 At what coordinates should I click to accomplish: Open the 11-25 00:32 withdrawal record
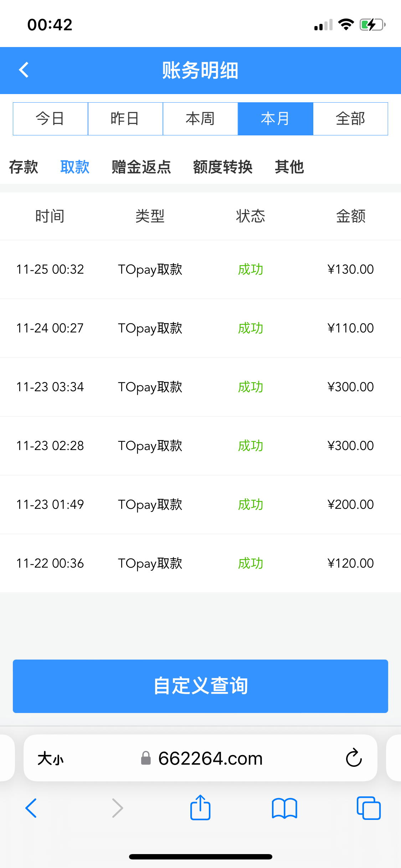tap(200, 269)
